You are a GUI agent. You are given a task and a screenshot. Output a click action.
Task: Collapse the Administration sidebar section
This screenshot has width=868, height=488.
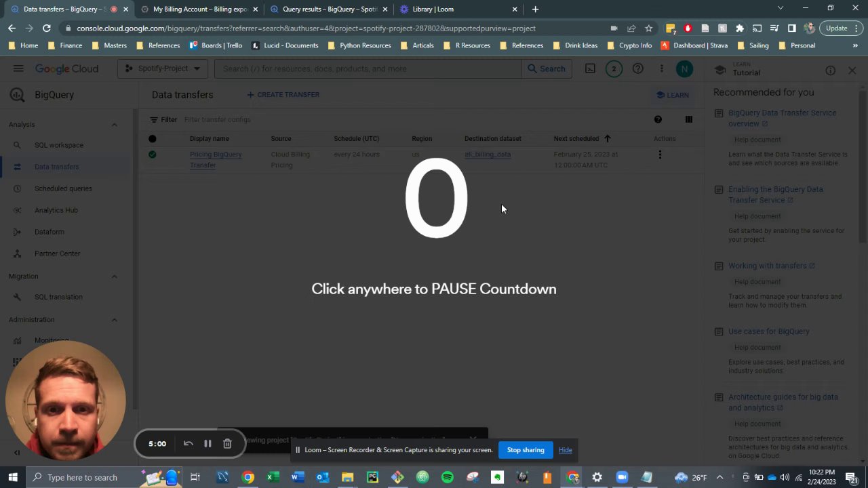pos(114,320)
